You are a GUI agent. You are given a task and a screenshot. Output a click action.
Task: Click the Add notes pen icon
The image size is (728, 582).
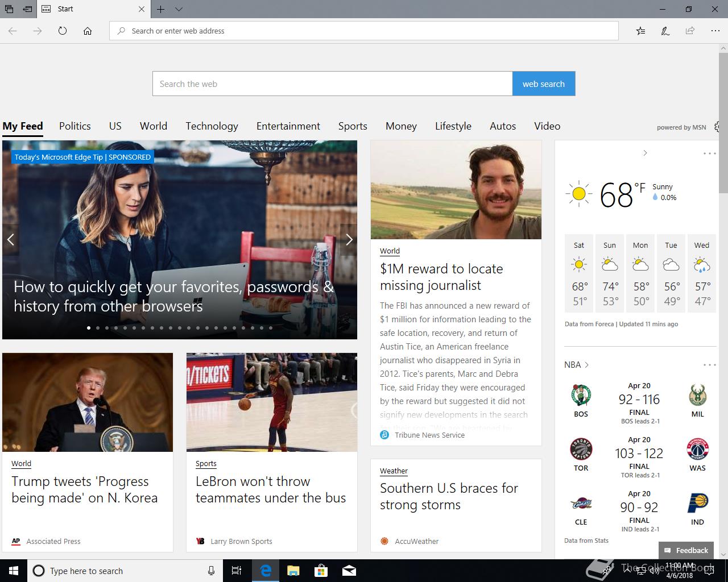665,31
